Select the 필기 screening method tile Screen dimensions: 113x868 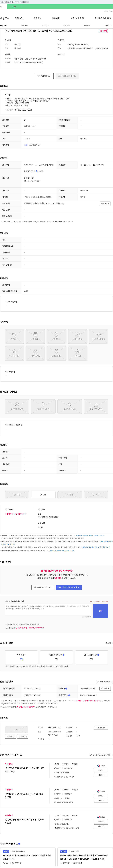[x=70, y=495]
